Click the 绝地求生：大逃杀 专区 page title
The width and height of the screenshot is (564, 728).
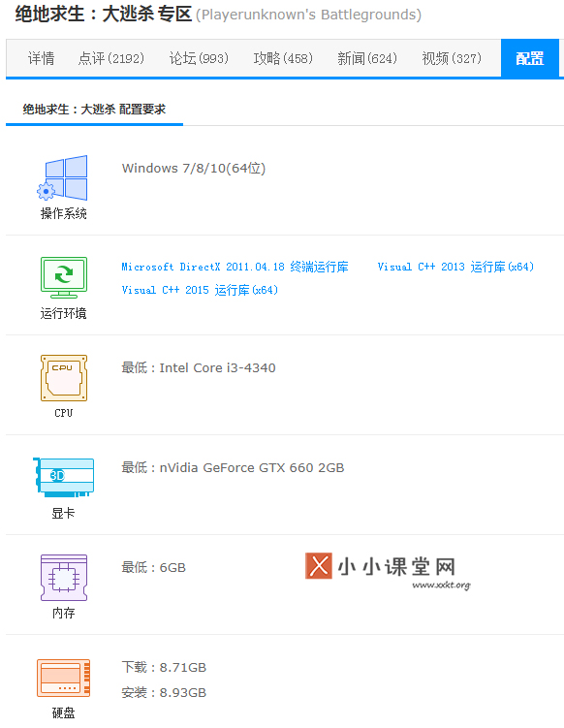pos(103,14)
